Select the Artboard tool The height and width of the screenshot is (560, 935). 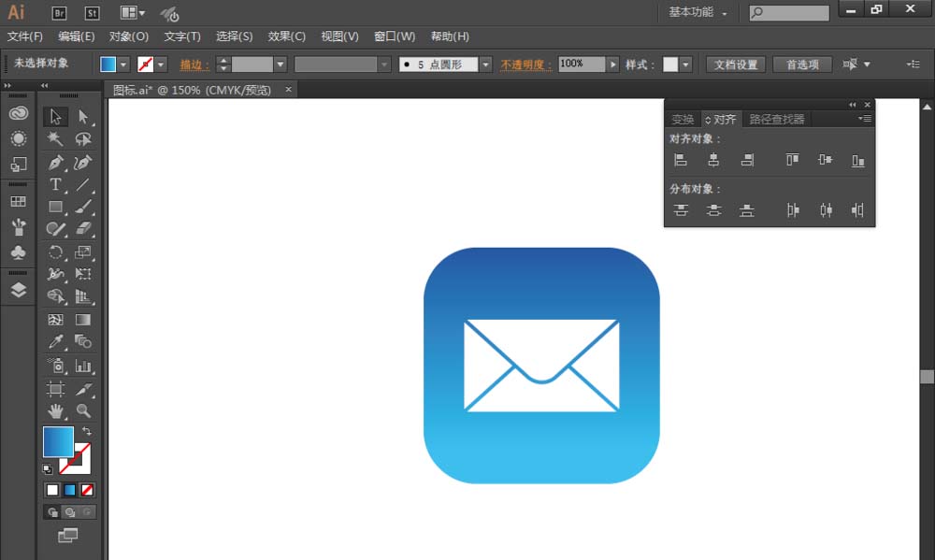[x=55, y=389]
